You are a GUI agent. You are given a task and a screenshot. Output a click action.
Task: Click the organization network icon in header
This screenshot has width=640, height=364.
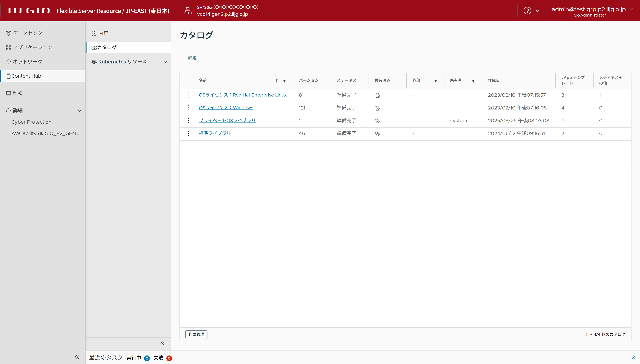[x=188, y=11]
